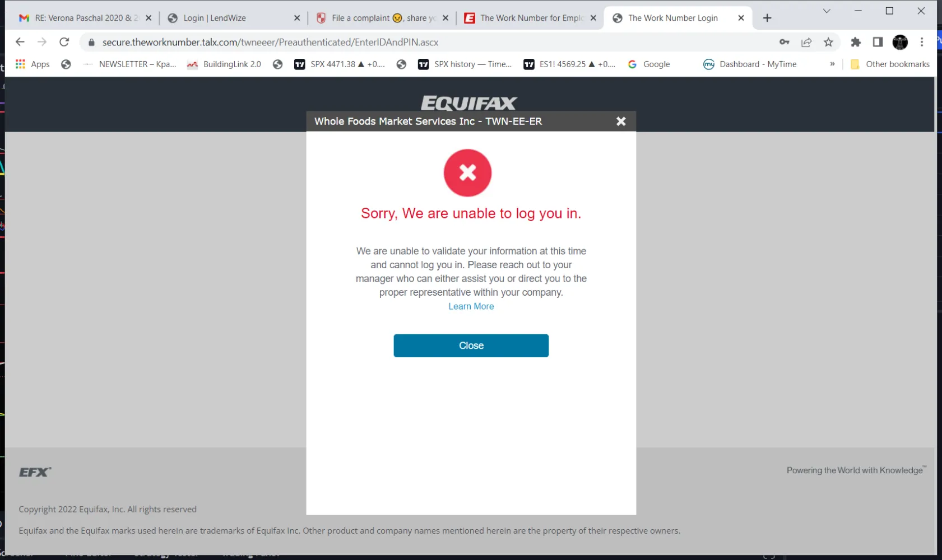This screenshot has width=942, height=560.
Task: Expand hidden bookmarks with the chevron
Action: tap(832, 64)
